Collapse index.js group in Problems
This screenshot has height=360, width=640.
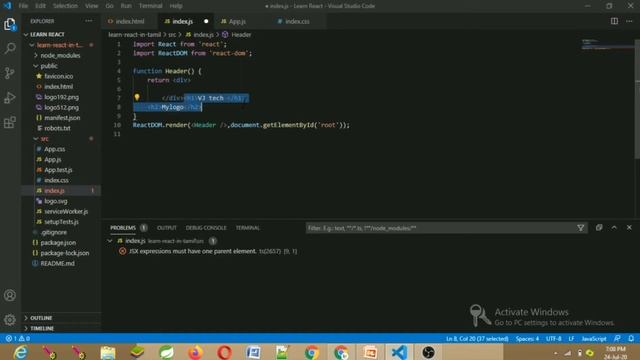pyautogui.click(x=110, y=241)
